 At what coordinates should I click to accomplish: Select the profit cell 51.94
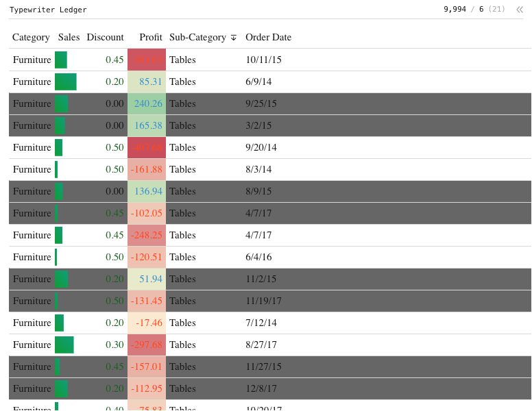pyautogui.click(x=147, y=279)
